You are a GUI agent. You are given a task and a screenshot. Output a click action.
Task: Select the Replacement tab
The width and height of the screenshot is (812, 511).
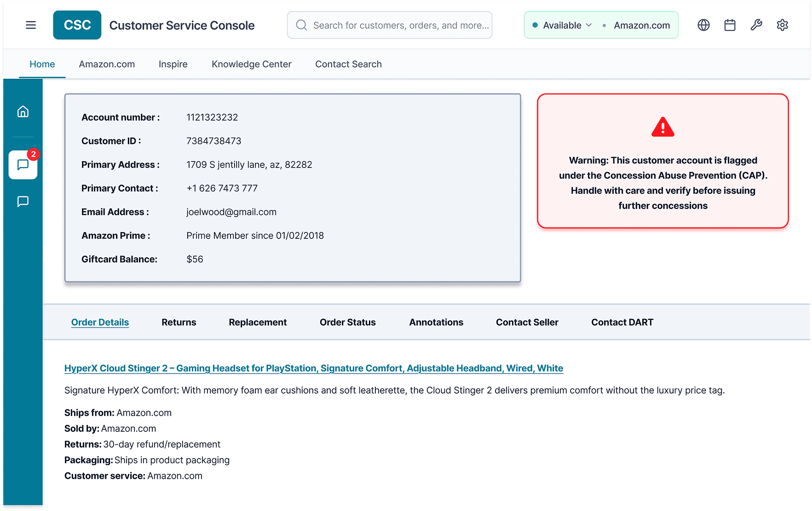coord(258,322)
